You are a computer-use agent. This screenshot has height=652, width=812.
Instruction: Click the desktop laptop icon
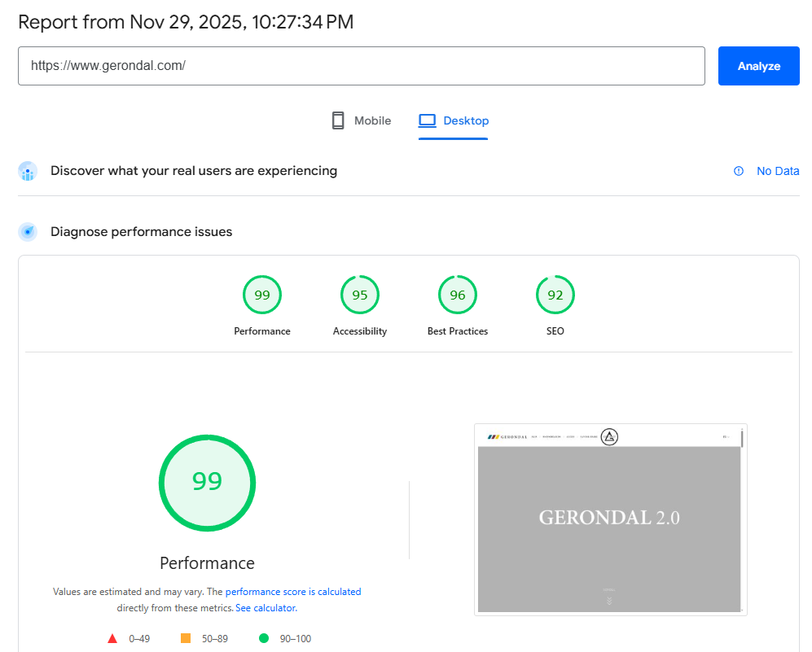(427, 120)
